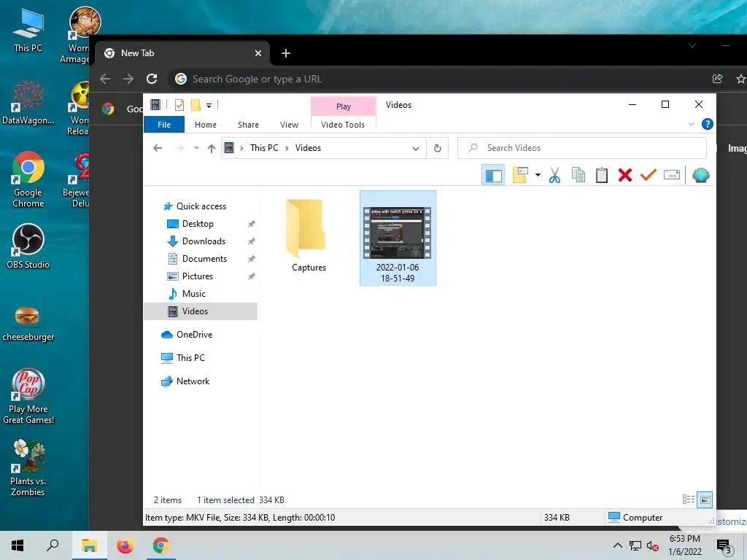Paste using the clipboard toolbar icon
The width and height of the screenshot is (747, 560).
point(602,175)
